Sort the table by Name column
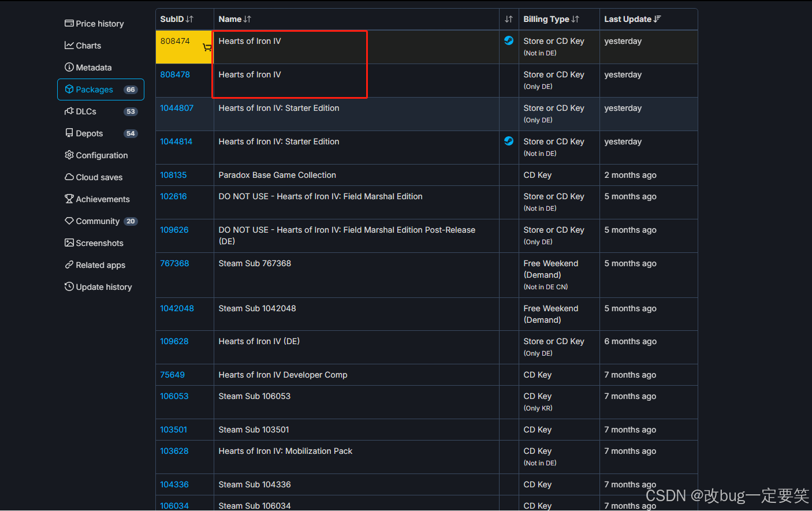The image size is (812, 511). point(234,19)
